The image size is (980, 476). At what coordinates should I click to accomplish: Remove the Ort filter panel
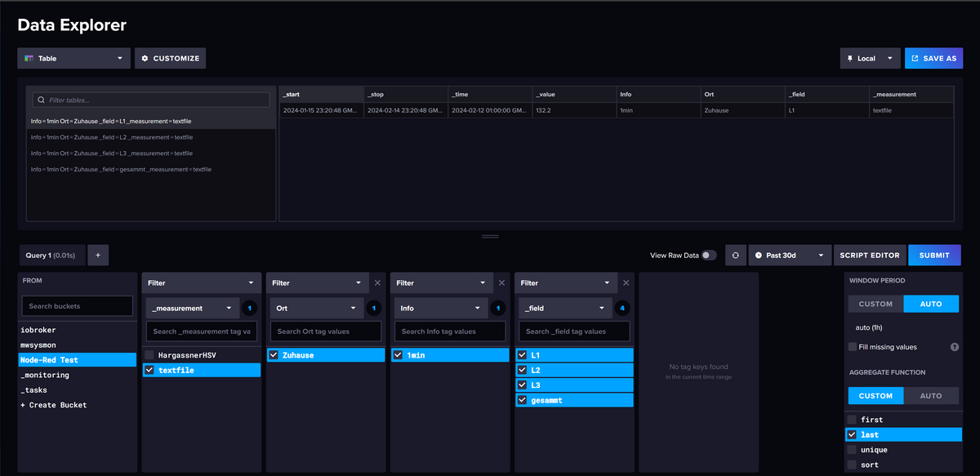pyautogui.click(x=377, y=282)
